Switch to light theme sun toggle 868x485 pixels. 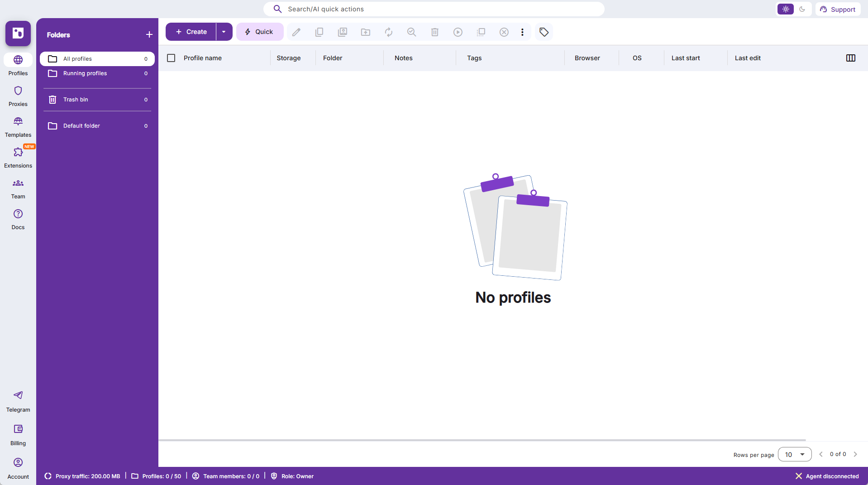coord(786,9)
